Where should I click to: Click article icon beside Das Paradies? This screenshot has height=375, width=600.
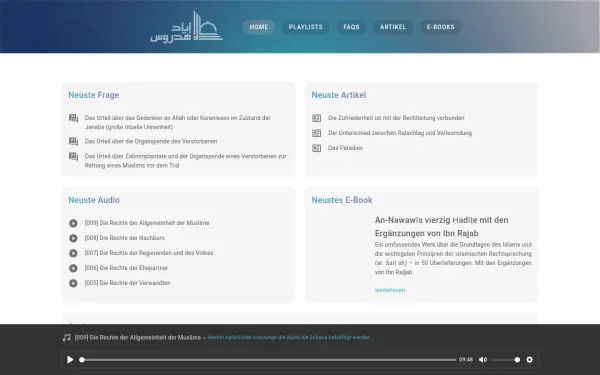click(316, 148)
